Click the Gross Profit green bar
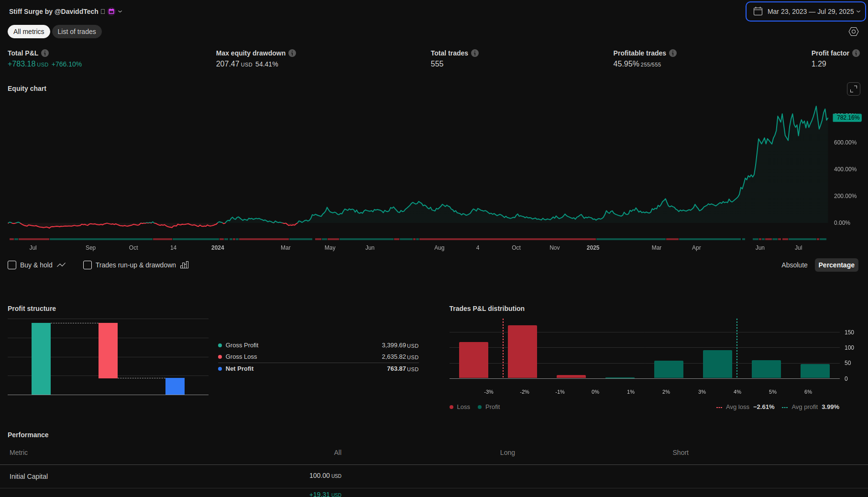 click(x=41, y=359)
